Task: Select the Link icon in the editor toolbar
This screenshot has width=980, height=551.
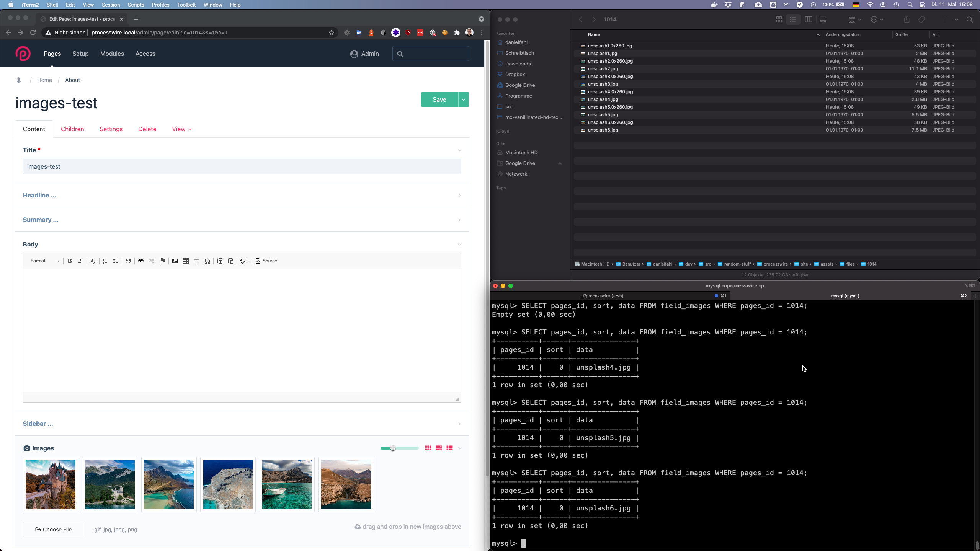Action: pyautogui.click(x=140, y=261)
